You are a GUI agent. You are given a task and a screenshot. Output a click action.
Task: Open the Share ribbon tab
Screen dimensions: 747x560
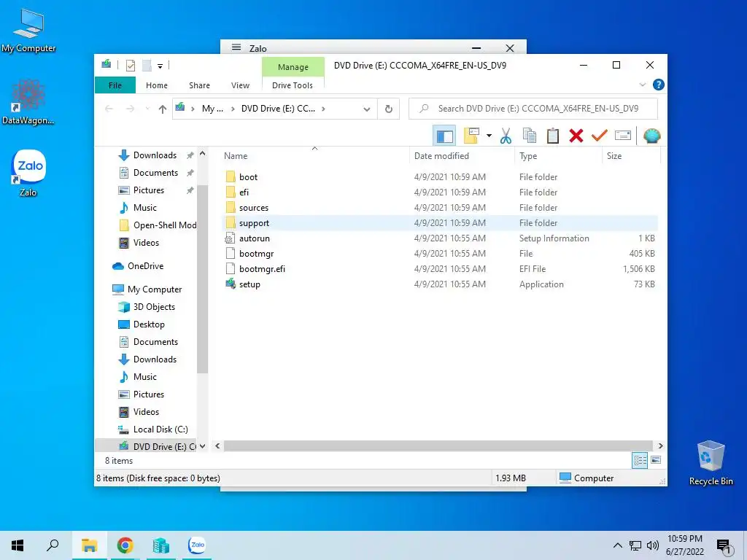[x=199, y=85]
